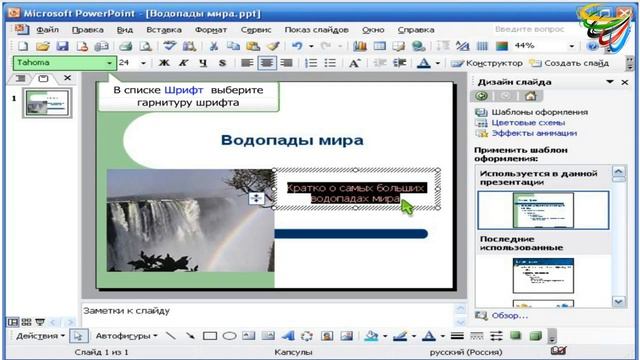Open the Файл menu

click(47, 30)
